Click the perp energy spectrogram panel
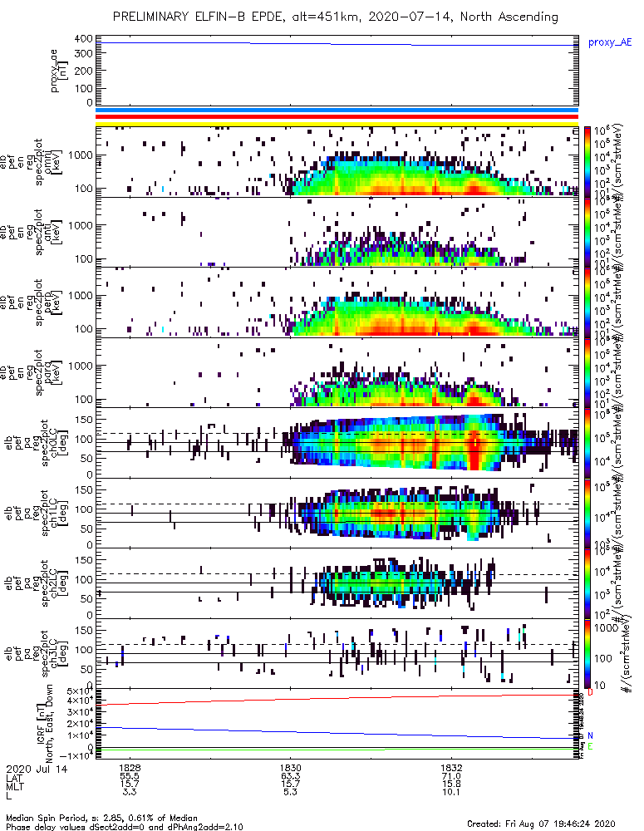 (337, 302)
